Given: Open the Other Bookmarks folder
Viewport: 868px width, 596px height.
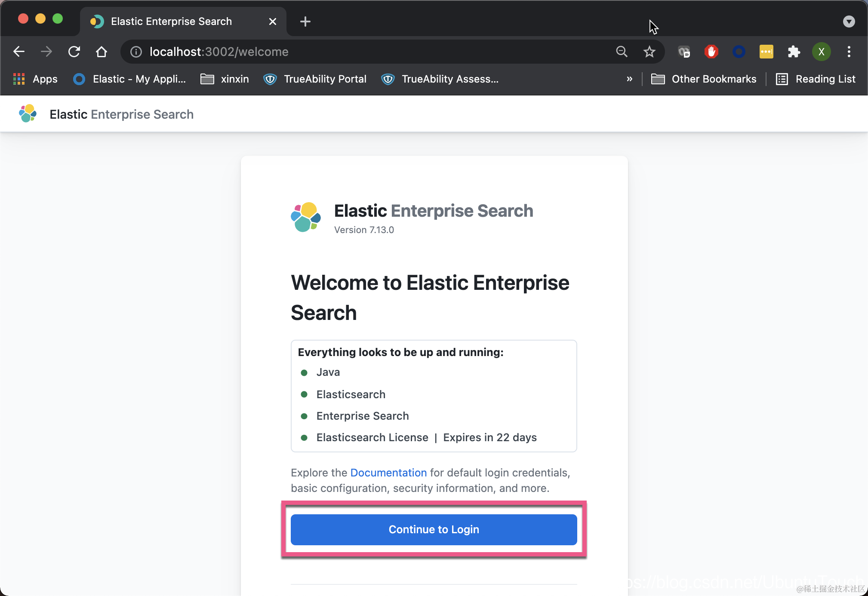Looking at the screenshot, I should [704, 79].
